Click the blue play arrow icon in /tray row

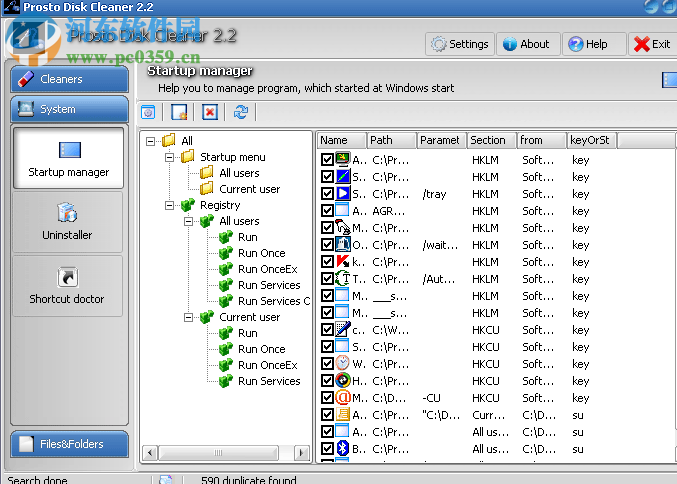tap(343, 193)
